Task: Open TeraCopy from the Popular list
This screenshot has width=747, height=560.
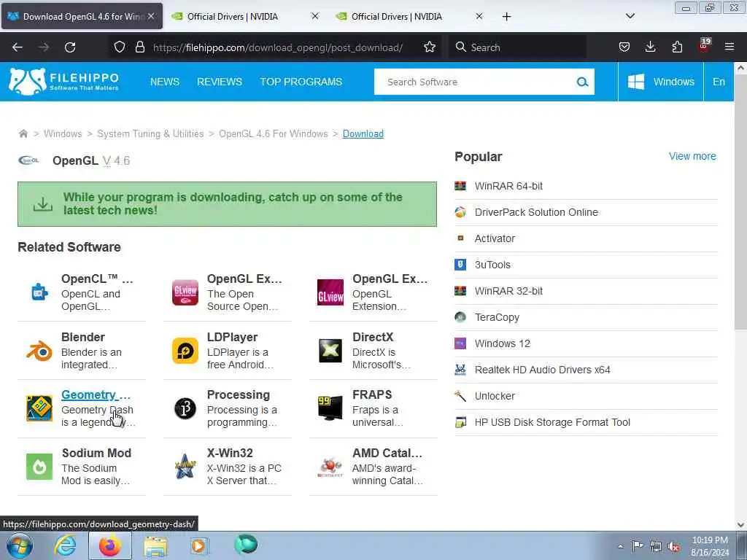Action: coord(497,317)
